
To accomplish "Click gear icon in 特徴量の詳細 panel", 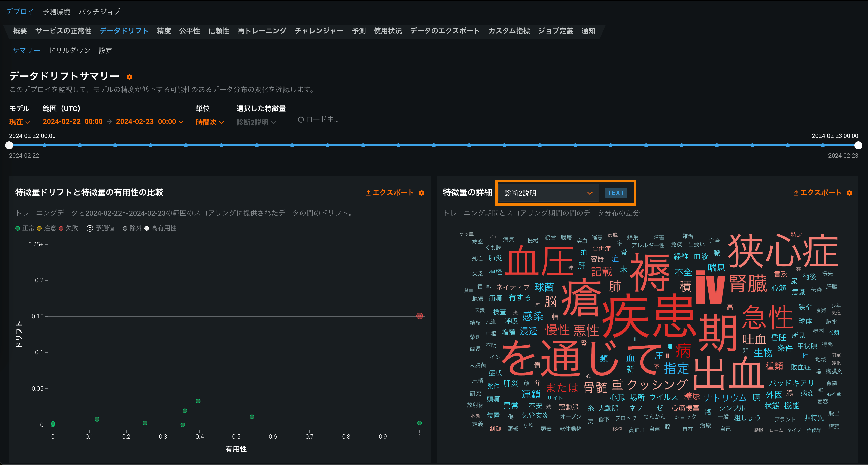I will (x=849, y=193).
